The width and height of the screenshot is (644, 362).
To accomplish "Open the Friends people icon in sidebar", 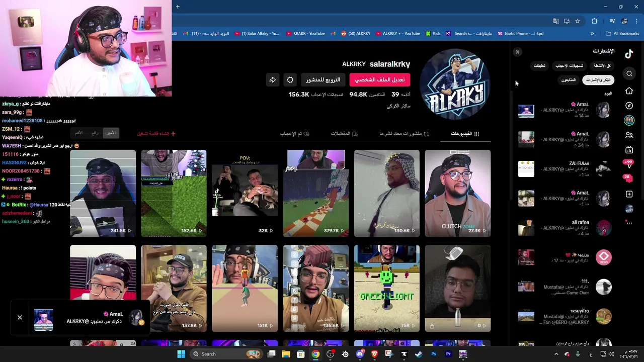I will coord(629,135).
